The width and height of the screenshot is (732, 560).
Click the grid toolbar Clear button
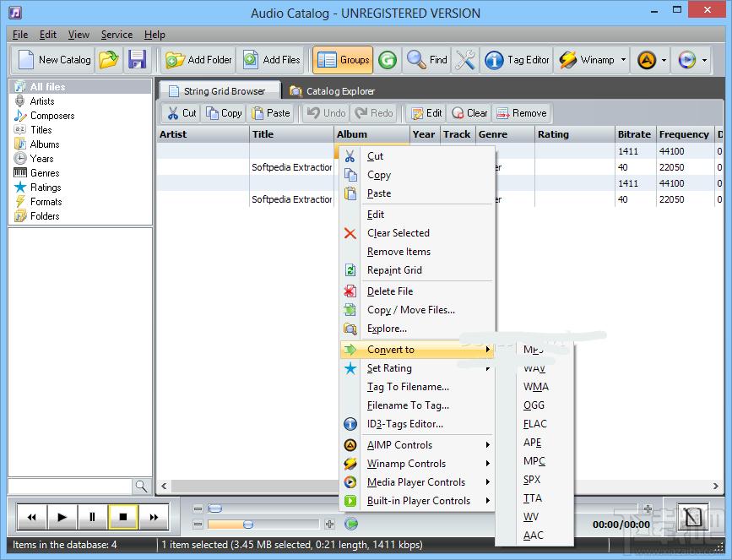point(469,113)
